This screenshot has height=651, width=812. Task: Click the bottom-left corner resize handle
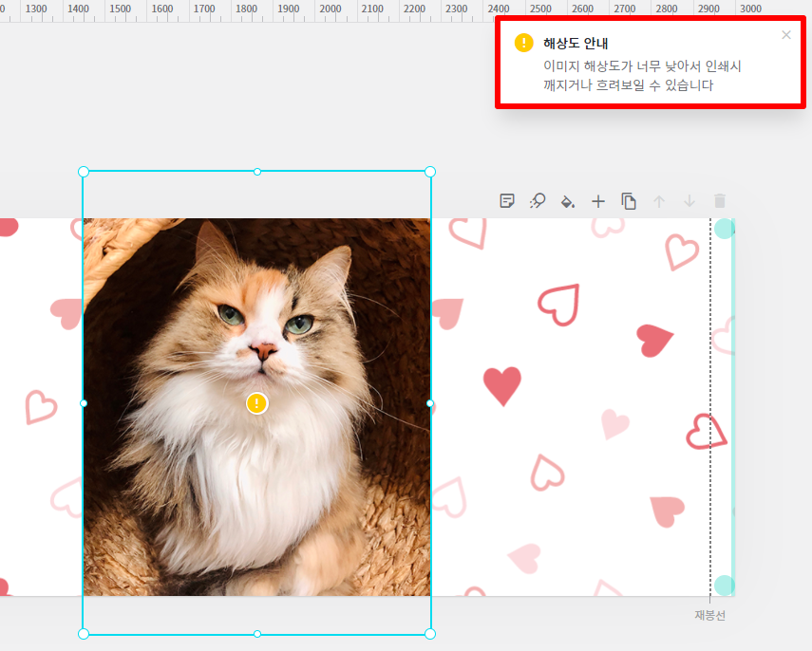coord(84,634)
